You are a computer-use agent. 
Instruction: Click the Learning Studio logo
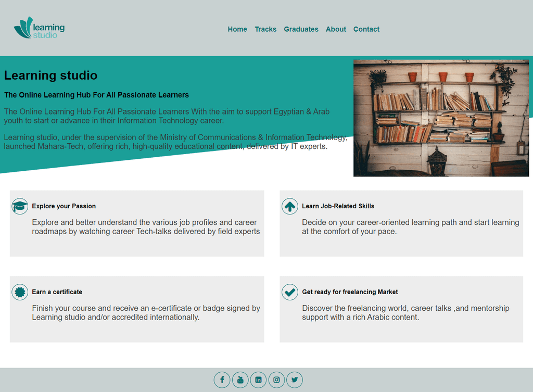(39, 28)
